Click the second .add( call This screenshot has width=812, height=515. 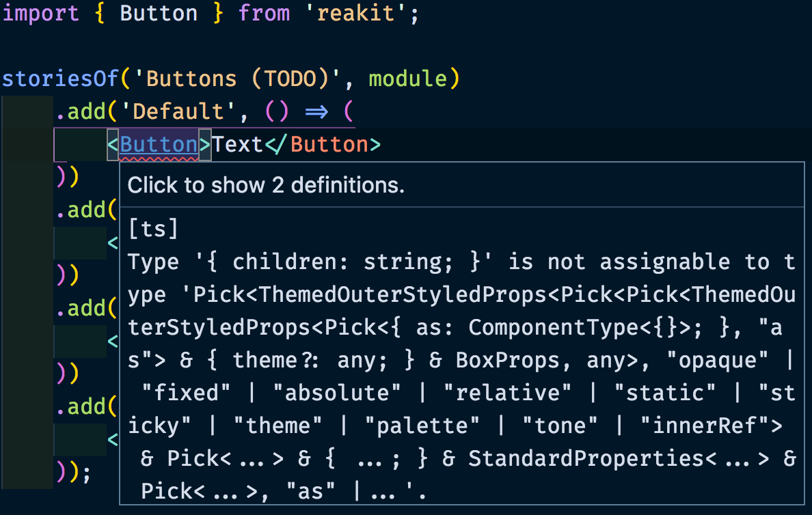(87, 210)
